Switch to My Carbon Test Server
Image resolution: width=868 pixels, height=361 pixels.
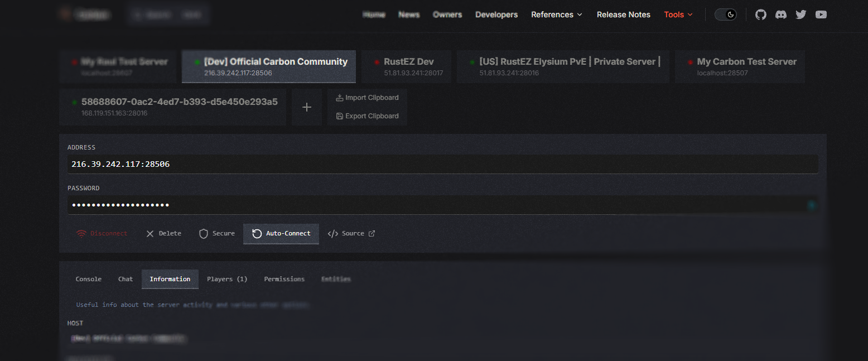(x=740, y=66)
